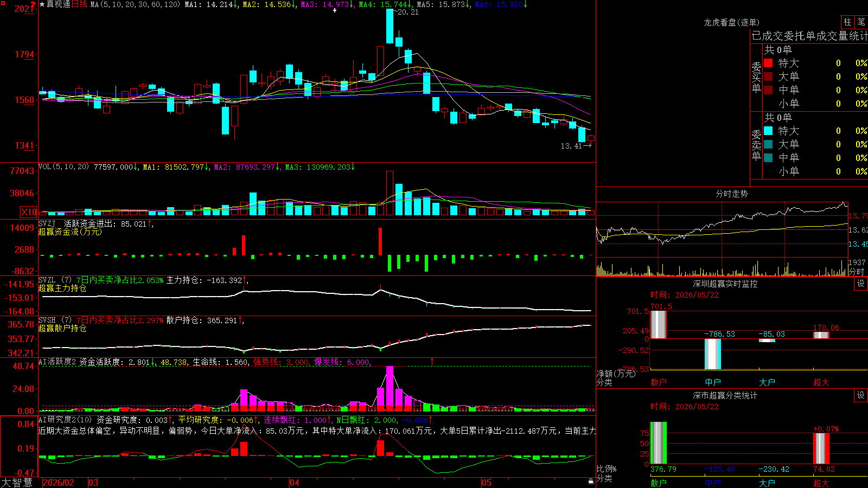Click the AI研究度2(10) indicator name

(65, 420)
